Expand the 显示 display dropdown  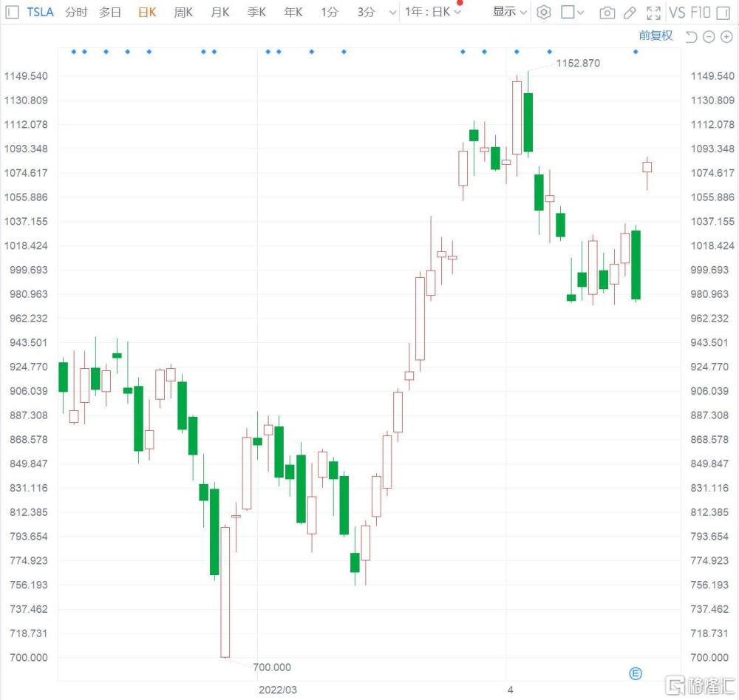coord(509,13)
